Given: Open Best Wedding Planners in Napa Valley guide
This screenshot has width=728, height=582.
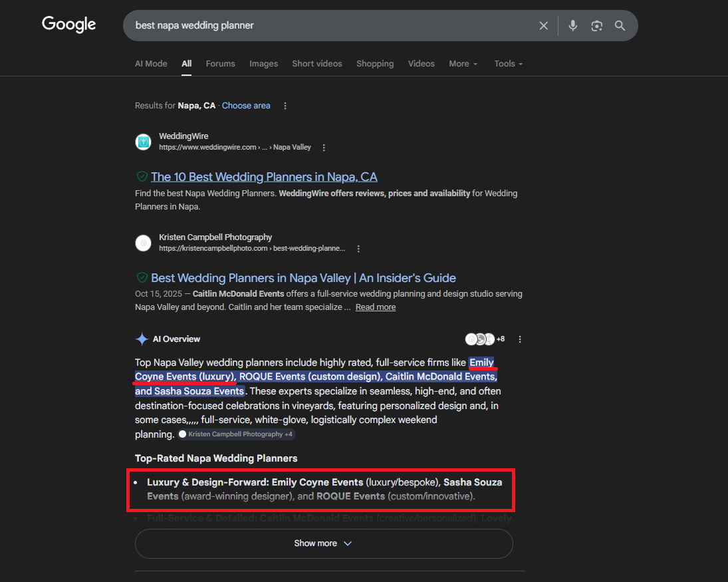Looking at the screenshot, I should point(303,278).
